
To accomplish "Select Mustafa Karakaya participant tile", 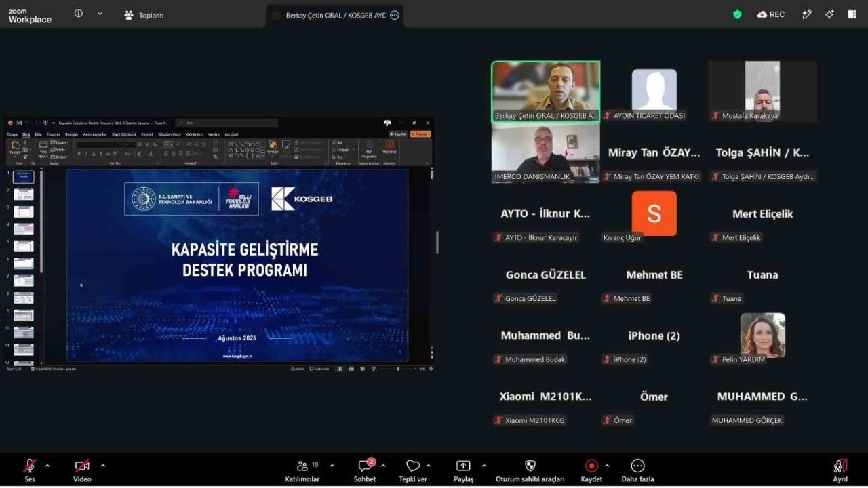I will (763, 91).
